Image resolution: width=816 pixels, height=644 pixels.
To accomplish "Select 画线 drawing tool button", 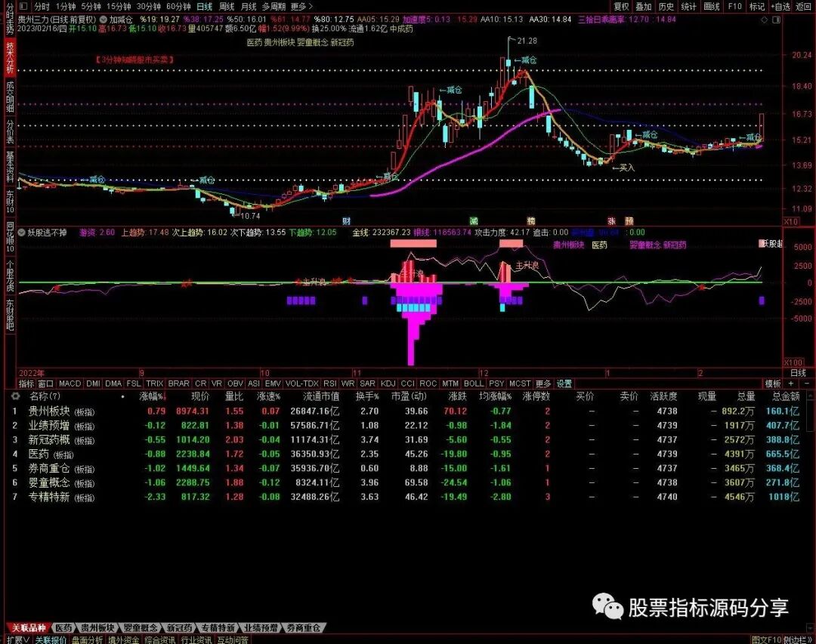I will pos(712,6).
